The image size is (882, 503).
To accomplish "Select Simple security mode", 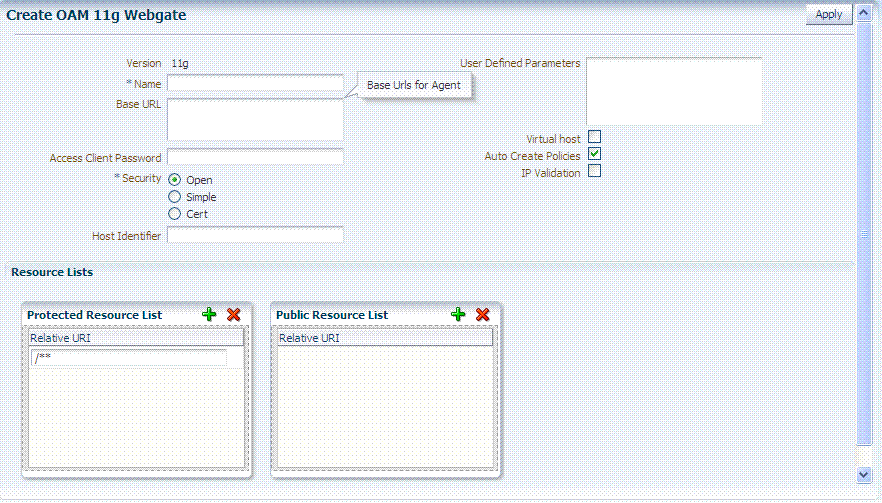I will pos(174,196).
